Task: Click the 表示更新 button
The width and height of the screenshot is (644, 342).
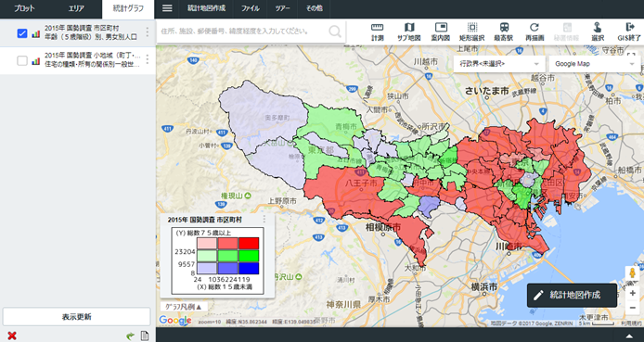Action: click(77, 317)
